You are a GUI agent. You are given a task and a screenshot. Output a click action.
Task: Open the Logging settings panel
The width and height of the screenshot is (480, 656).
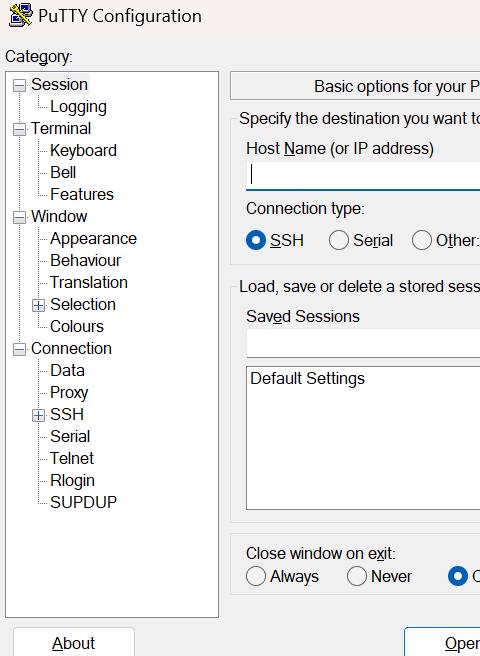click(x=78, y=107)
